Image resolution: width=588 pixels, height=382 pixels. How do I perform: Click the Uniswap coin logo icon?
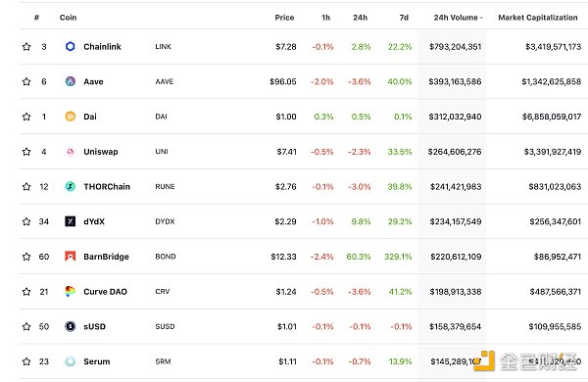71,152
